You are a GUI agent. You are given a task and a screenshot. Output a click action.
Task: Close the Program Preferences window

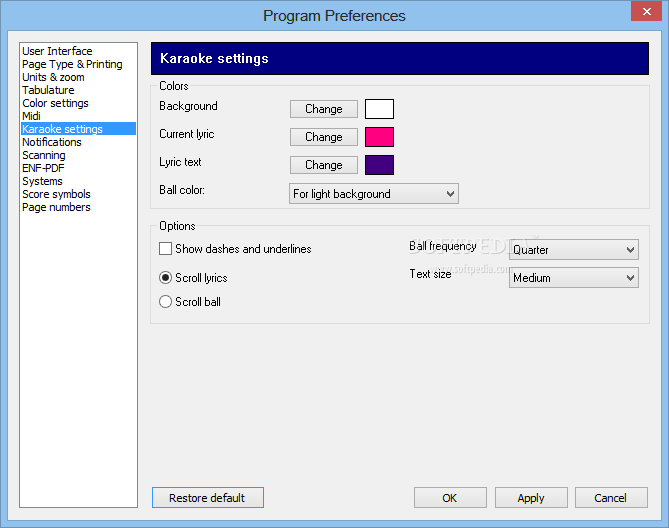point(646,11)
